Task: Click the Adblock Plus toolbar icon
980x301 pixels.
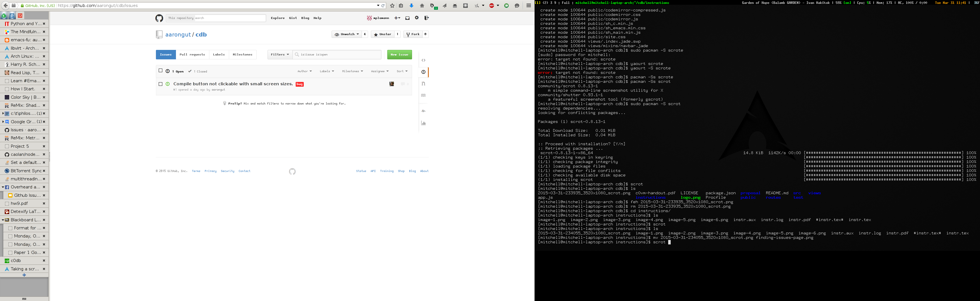Action: 492,6
